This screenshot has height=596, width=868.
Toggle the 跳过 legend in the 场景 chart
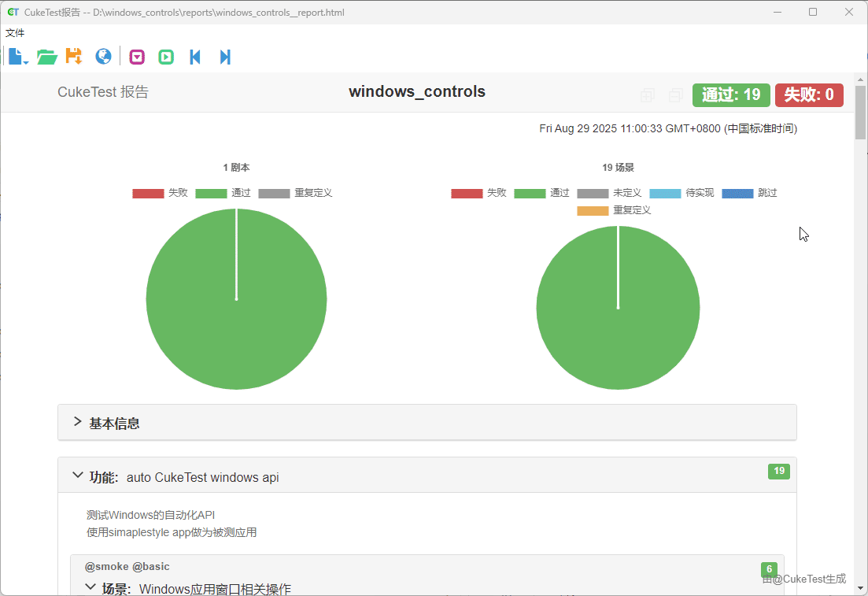click(x=749, y=193)
